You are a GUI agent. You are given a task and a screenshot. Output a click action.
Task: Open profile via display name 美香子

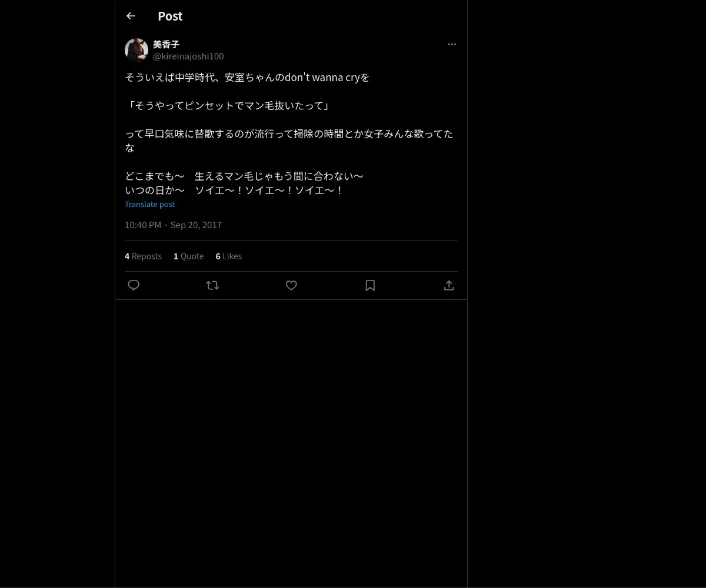pos(166,44)
